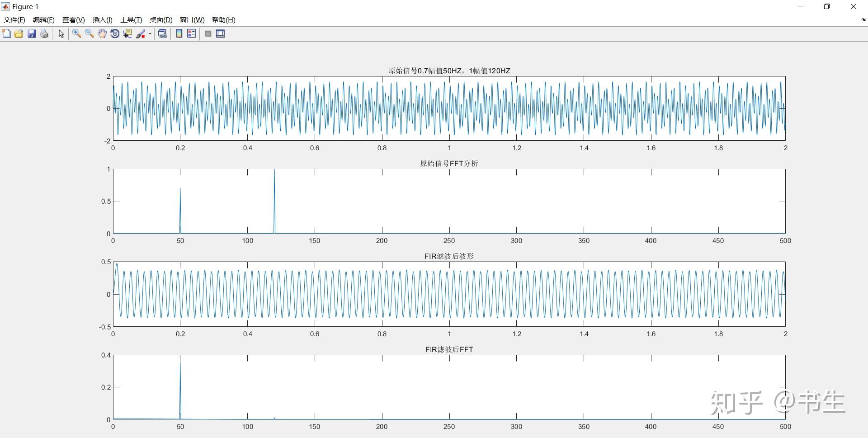Open a file with the folder icon
Viewport: 868px width, 438px height.
click(19, 33)
